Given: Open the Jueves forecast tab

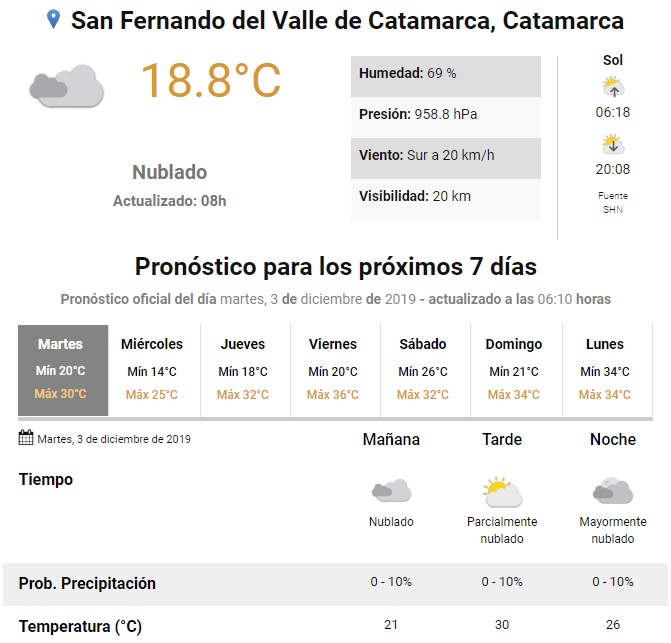Looking at the screenshot, I should 242,369.
